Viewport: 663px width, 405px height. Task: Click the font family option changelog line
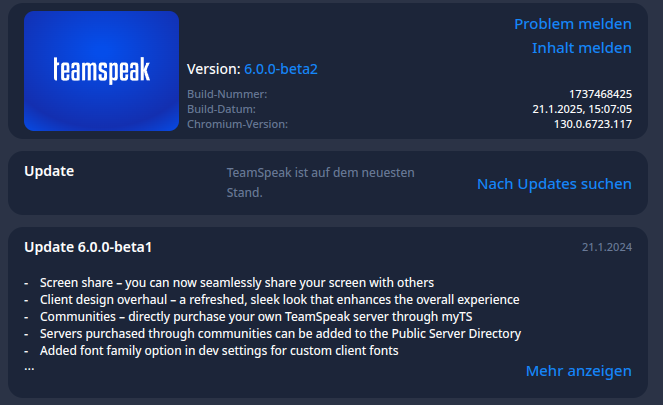pyautogui.click(x=219, y=350)
